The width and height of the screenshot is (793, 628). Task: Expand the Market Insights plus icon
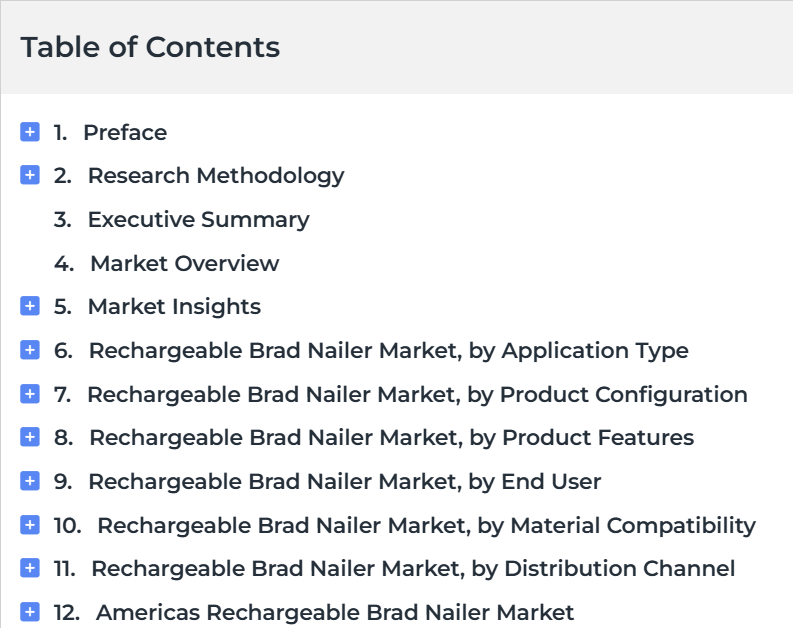pos(30,306)
